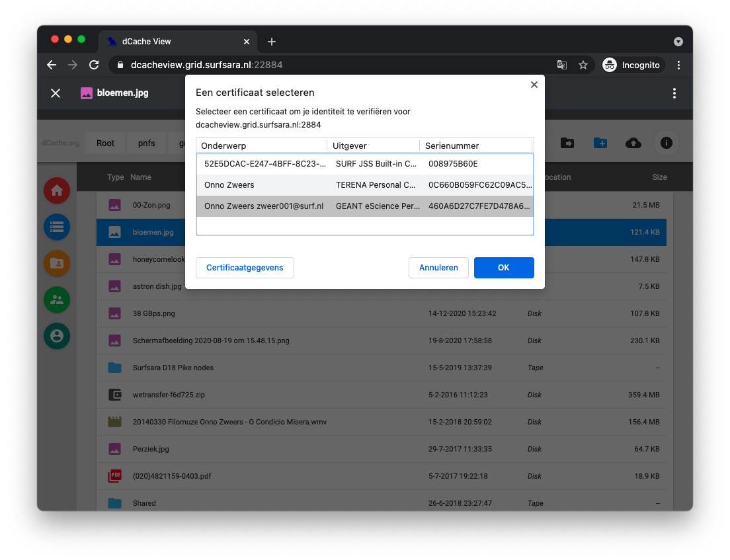
Task: Close the bloemen.jpg selection bar with X
Action: pos(56,93)
